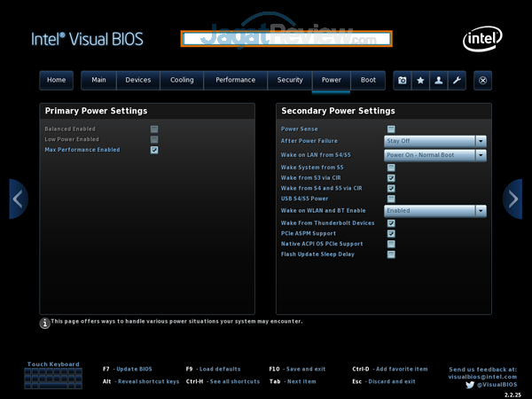Viewport: 532px width, 399px height.
Task: Click the info icon beside page description
Action: [x=44, y=324]
